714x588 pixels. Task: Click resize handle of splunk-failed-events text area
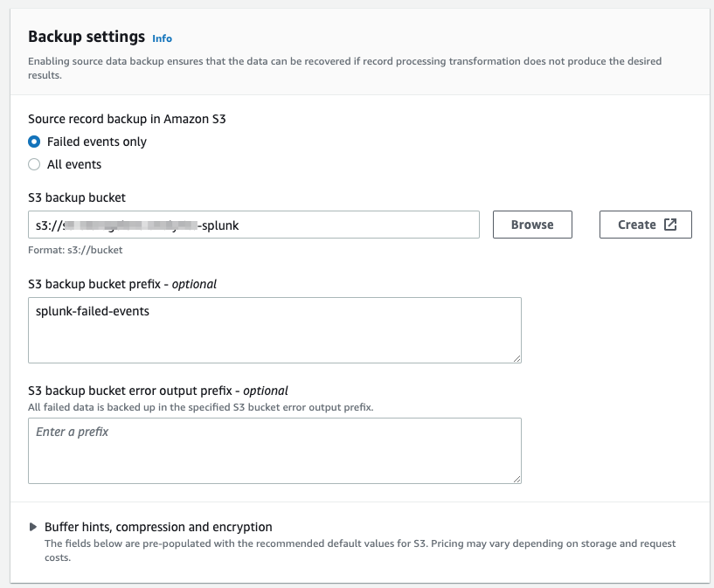[x=516, y=357]
